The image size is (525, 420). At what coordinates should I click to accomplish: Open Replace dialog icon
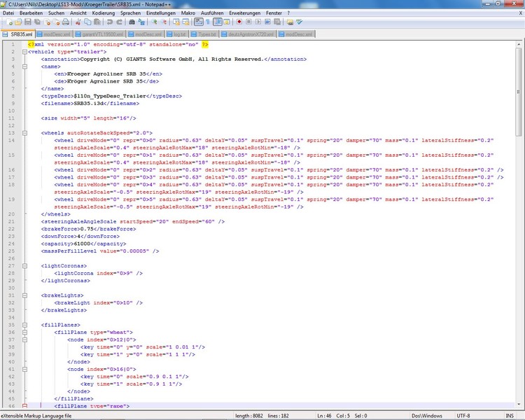pos(141,22)
